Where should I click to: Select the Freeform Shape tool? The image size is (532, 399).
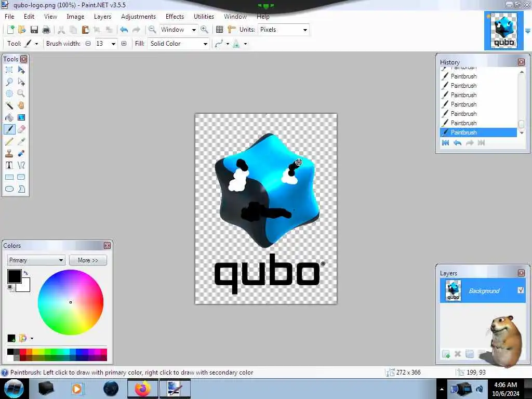[21, 189]
